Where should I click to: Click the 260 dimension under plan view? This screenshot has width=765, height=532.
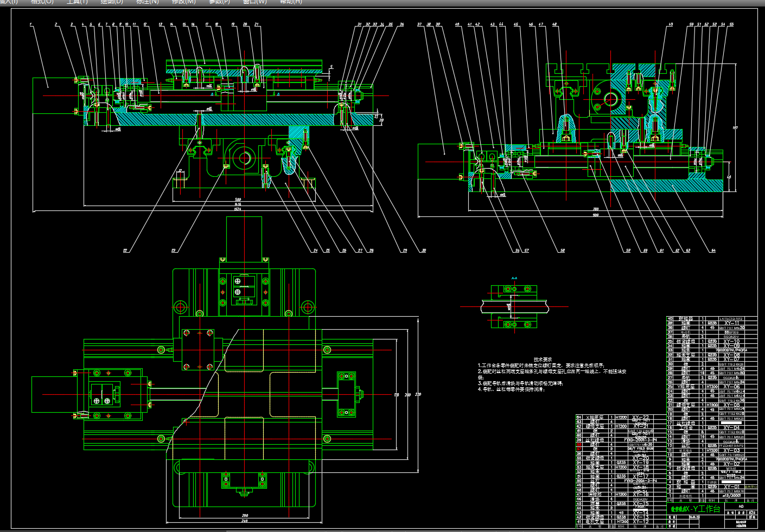point(245,516)
